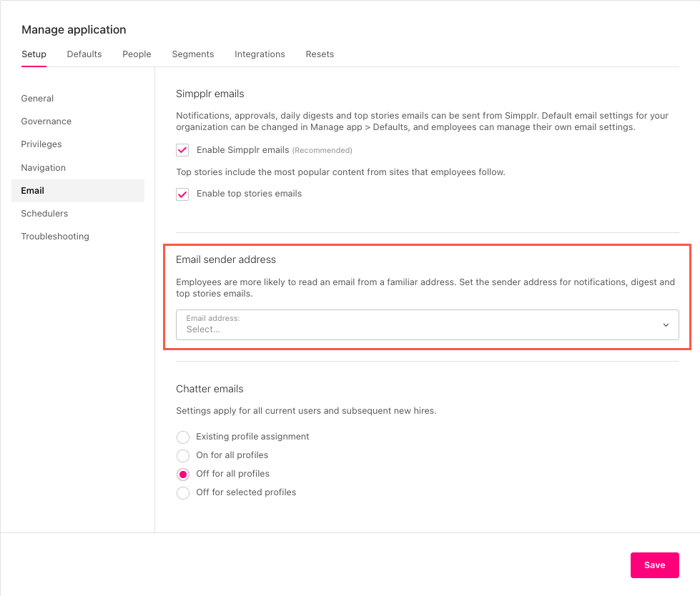Select the Off for all profiles option

coord(182,473)
